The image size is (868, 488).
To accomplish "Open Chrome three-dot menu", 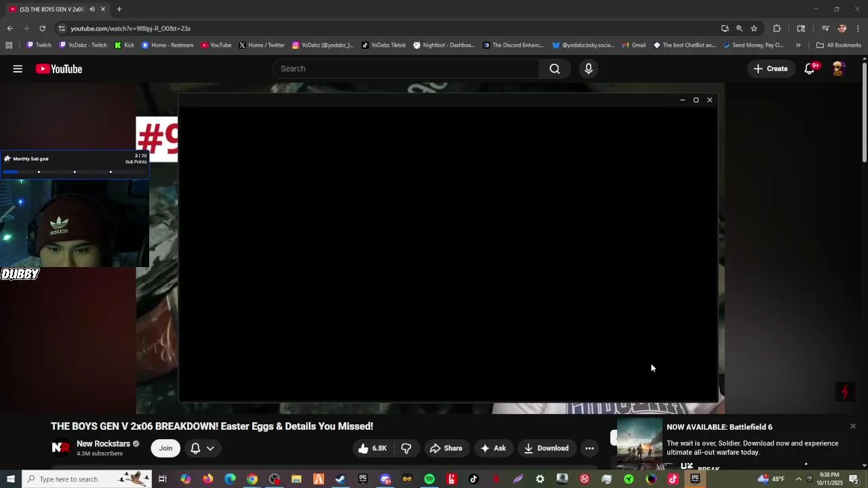I will click(858, 28).
